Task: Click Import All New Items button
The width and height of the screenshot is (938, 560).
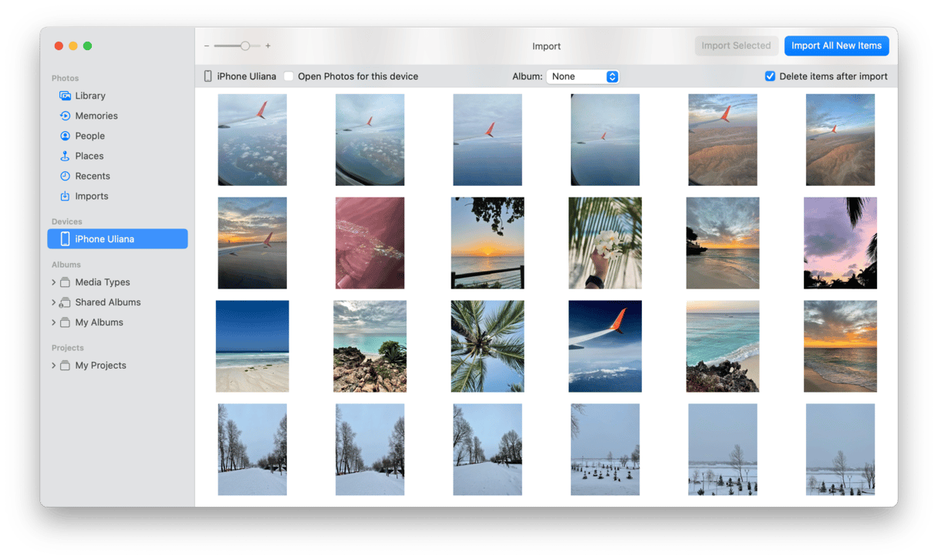Action: 836,46
